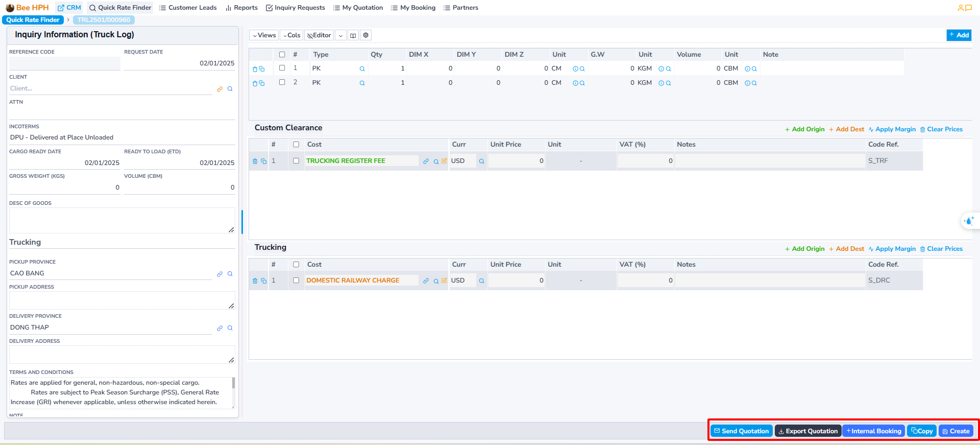
Task: Click the split-view icon in grid toolbar
Action: point(353,35)
